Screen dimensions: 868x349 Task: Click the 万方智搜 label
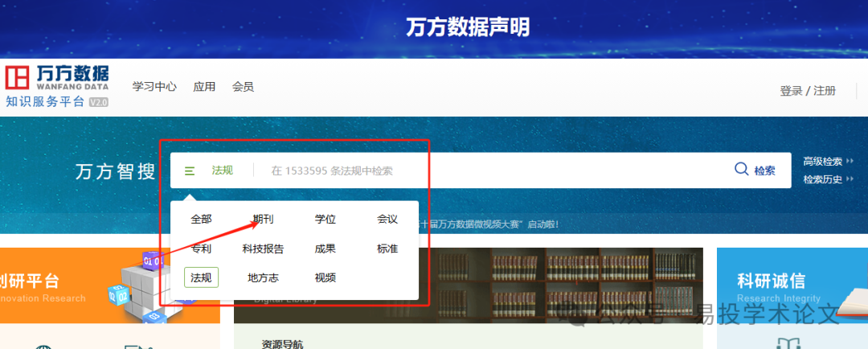click(115, 172)
